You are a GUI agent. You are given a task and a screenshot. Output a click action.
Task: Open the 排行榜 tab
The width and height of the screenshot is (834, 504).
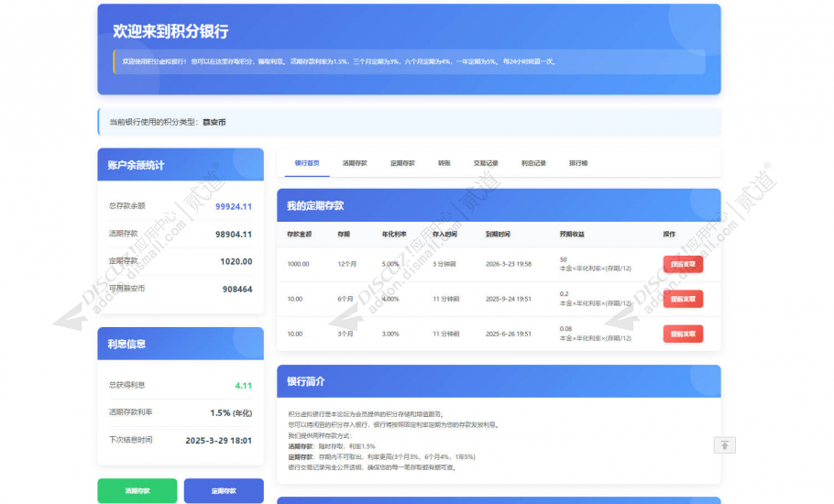point(578,163)
